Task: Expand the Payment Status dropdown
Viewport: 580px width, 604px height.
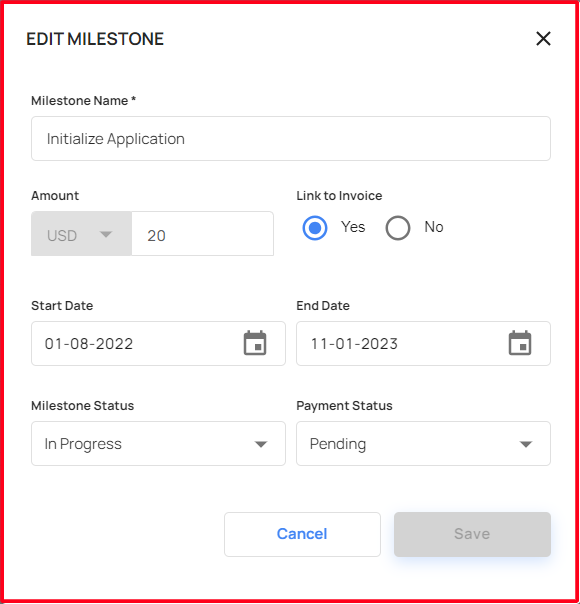Action: (x=423, y=443)
